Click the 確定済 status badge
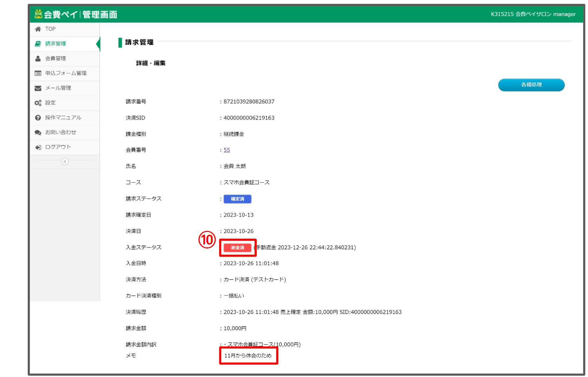Image resolution: width=588 pixels, height=377 pixels. coord(237,199)
